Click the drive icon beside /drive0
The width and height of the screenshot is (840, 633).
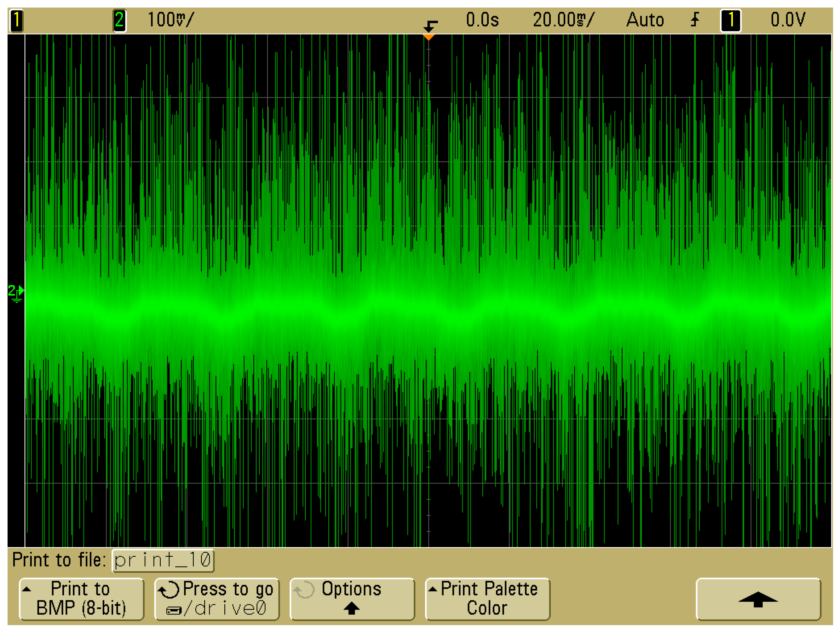pos(174,611)
